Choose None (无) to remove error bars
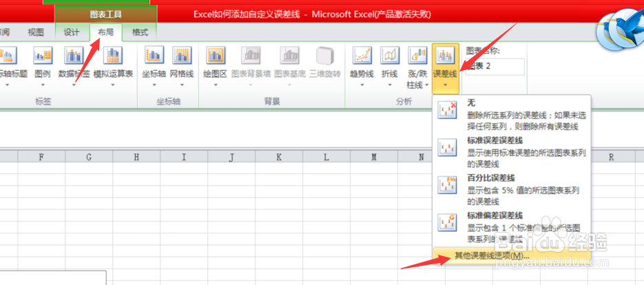This screenshot has width=644, height=285. [x=512, y=114]
